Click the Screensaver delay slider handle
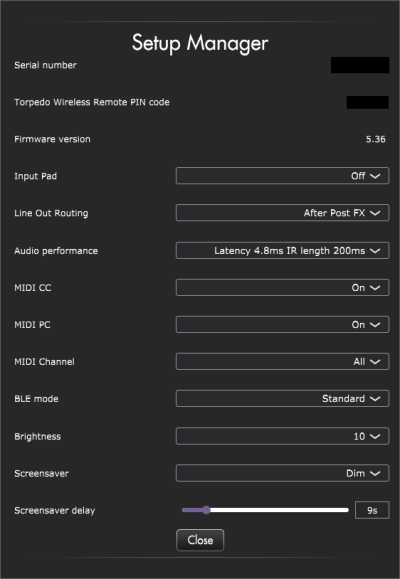The height and width of the screenshot is (579, 400). (206, 510)
